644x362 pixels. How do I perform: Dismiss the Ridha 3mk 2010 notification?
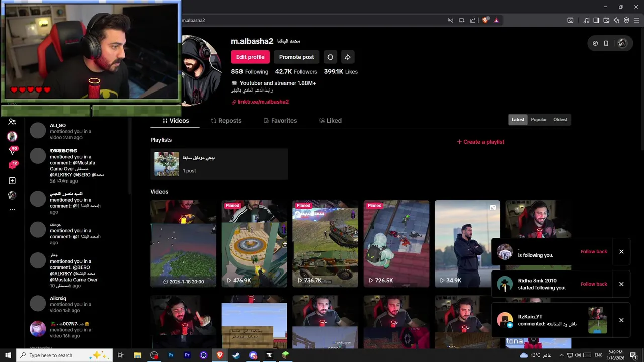click(621, 284)
